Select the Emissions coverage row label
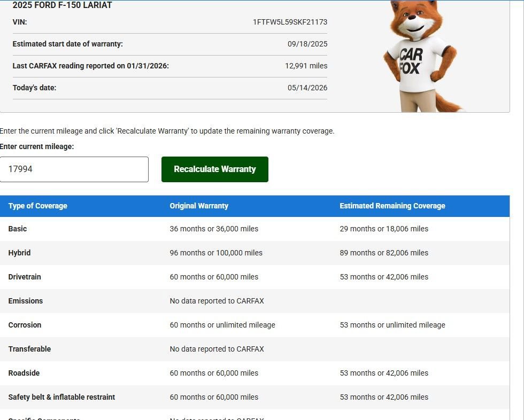Screen dimensions: 524x420 [26, 301]
